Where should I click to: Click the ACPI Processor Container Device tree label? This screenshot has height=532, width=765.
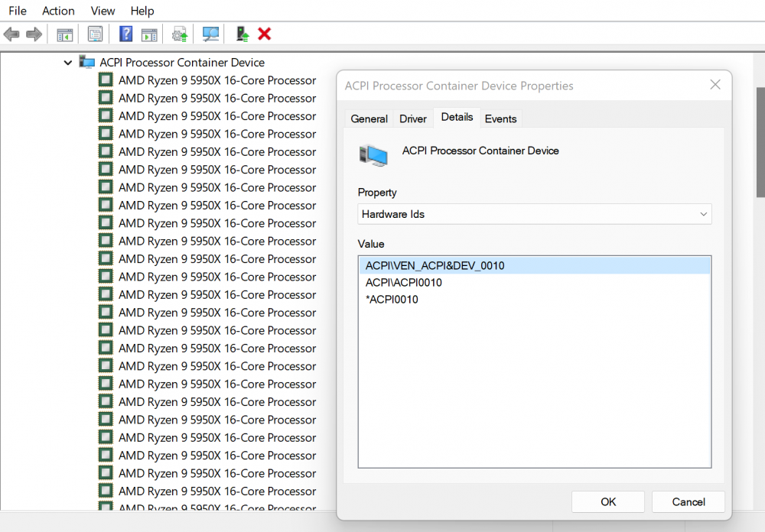tap(182, 63)
